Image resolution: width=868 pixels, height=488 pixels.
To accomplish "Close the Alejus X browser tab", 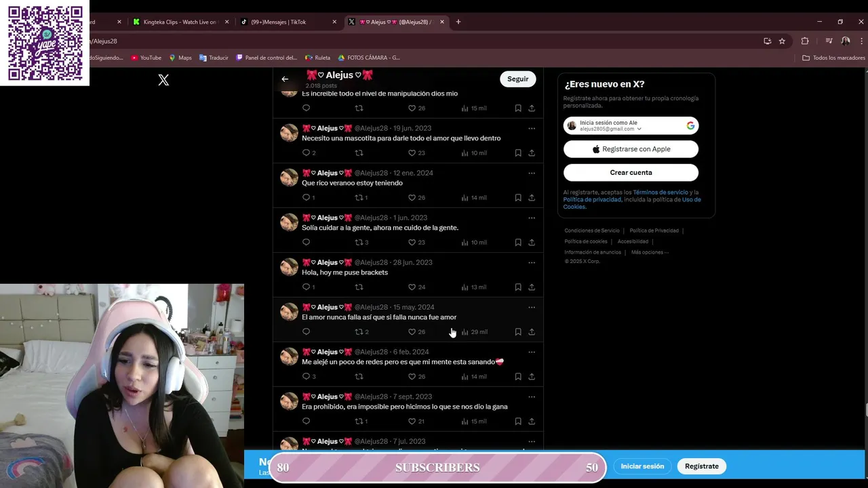I will 442,22.
